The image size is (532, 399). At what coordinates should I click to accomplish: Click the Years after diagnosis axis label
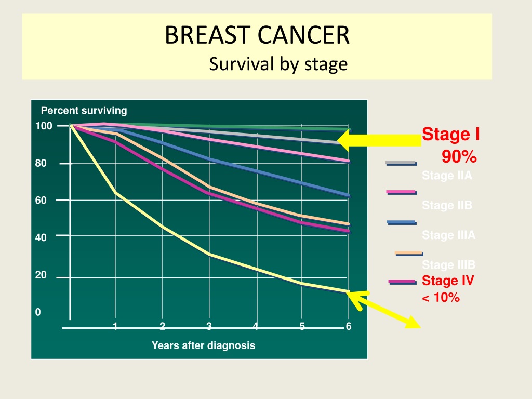coord(203,345)
